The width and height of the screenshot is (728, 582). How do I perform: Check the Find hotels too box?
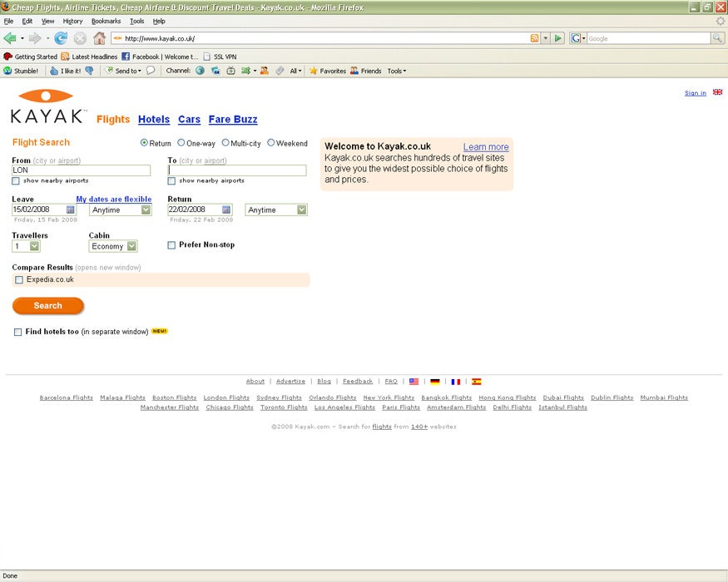[x=18, y=332]
